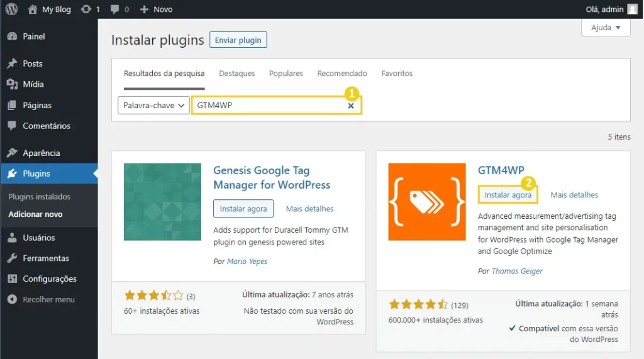Open the GTM4WP plugin title link
644x359 pixels.
click(501, 170)
